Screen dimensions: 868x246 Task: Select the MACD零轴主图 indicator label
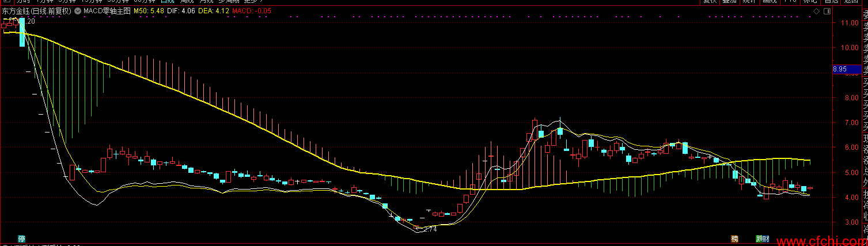107,11
